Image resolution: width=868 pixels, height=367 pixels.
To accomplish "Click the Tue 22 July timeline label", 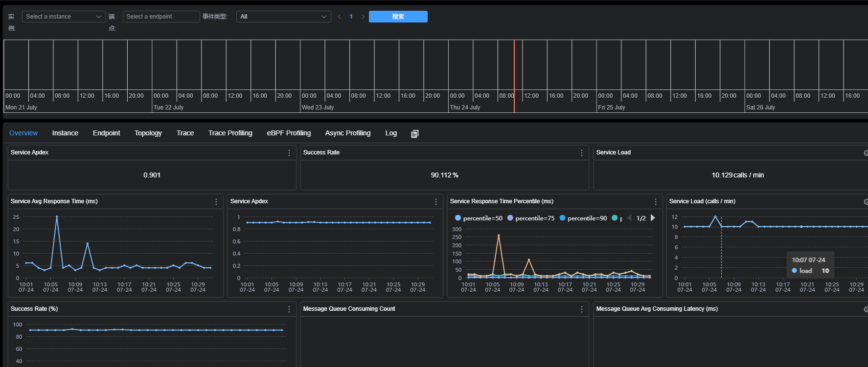I will [169, 108].
